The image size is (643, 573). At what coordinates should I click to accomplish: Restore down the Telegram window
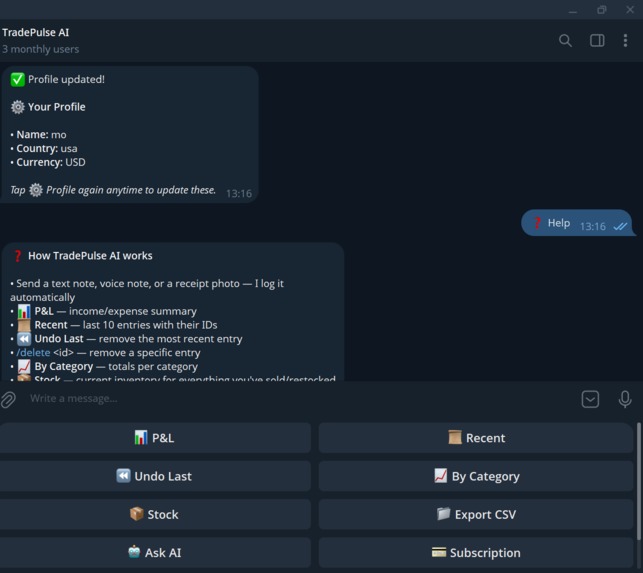602,10
